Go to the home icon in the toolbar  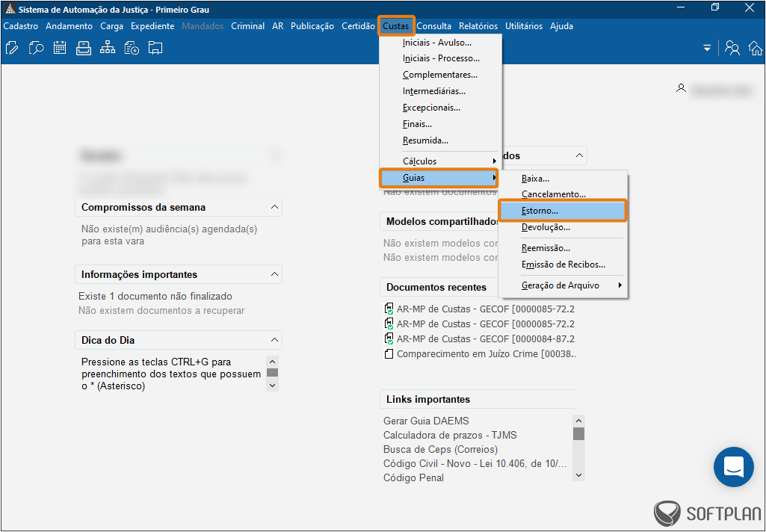coord(756,48)
